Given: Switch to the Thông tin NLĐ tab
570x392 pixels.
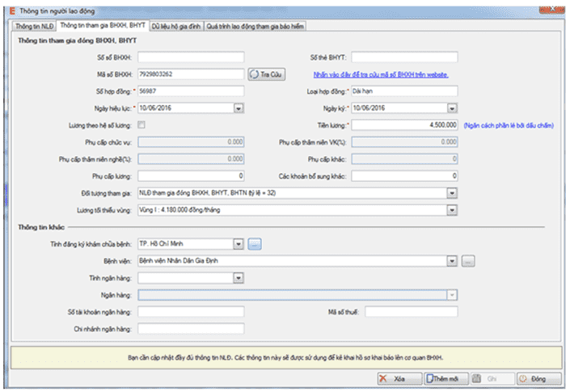Looking at the screenshot, I should [x=31, y=27].
